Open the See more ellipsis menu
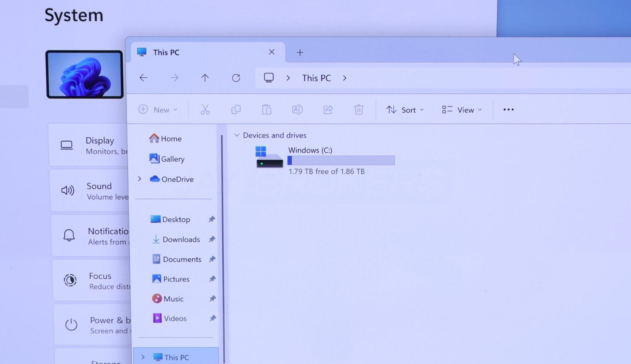This screenshot has height=364, width=631. (x=508, y=110)
